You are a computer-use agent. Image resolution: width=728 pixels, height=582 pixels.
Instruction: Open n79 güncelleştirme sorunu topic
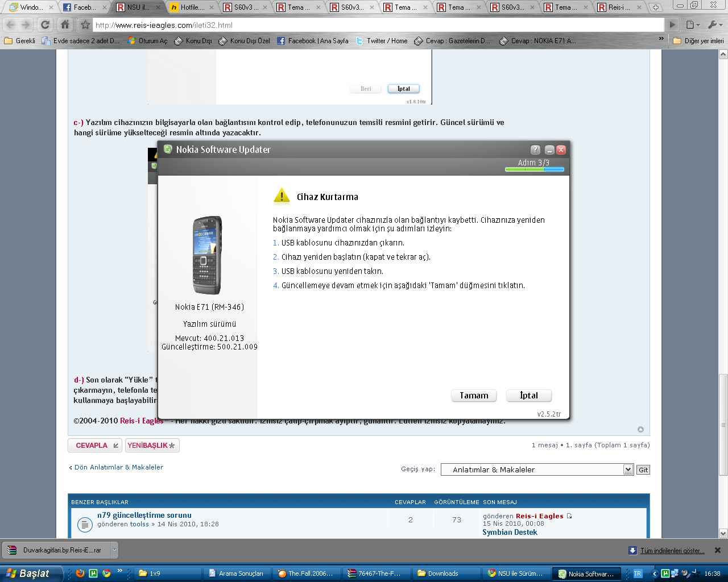144,516
